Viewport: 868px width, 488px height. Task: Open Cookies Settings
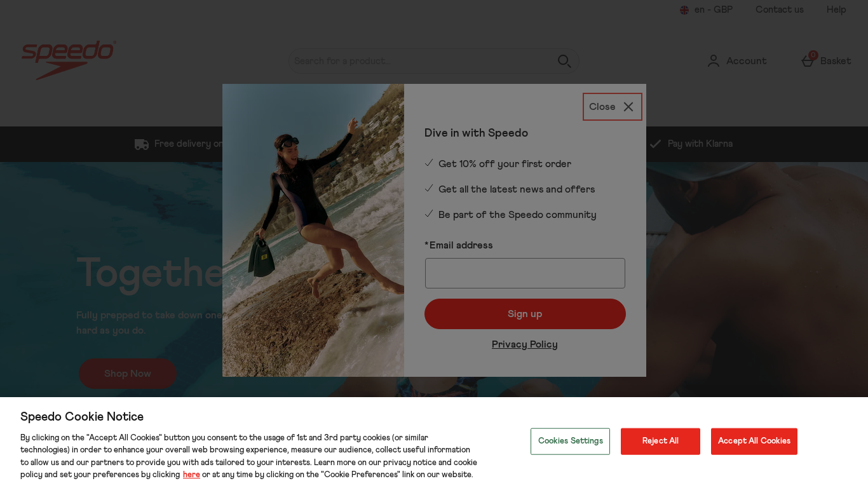tap(570, 441)
